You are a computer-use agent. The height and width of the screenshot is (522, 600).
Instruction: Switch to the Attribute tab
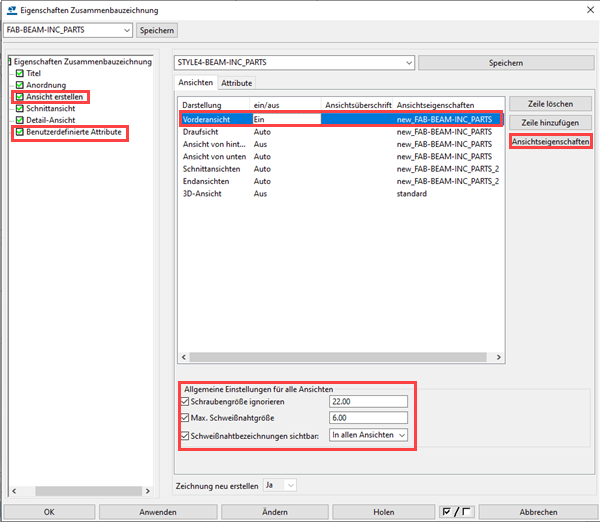click(x=236, y=83)
